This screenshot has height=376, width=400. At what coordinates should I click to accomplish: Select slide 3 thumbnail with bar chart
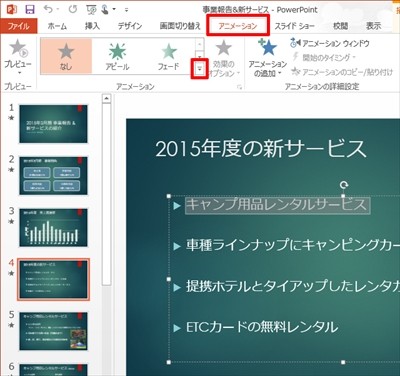tap(53, 228)
